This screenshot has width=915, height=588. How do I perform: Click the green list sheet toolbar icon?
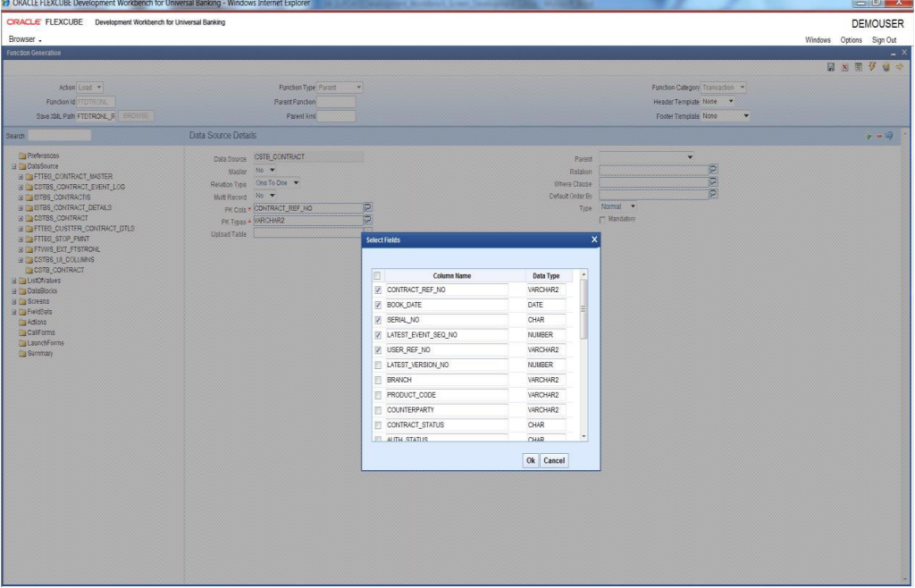click(x=859, y=67)
